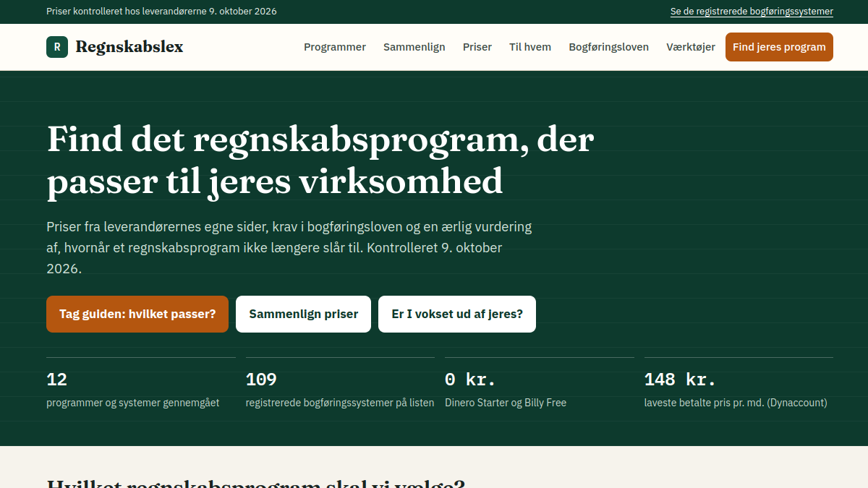The image size is (868, 488).
Task: Click the Find jeres program button
Action: (x=779, y=47)
